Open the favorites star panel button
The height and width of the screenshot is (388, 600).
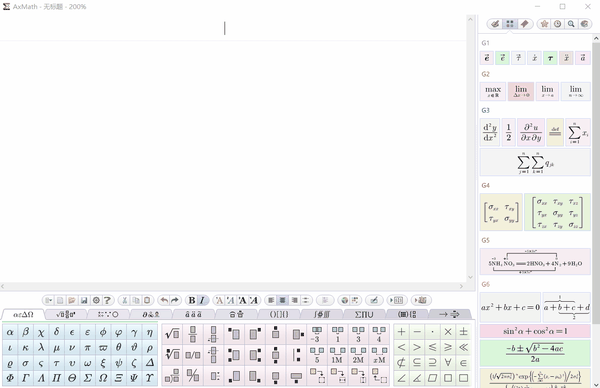(544, 24)
